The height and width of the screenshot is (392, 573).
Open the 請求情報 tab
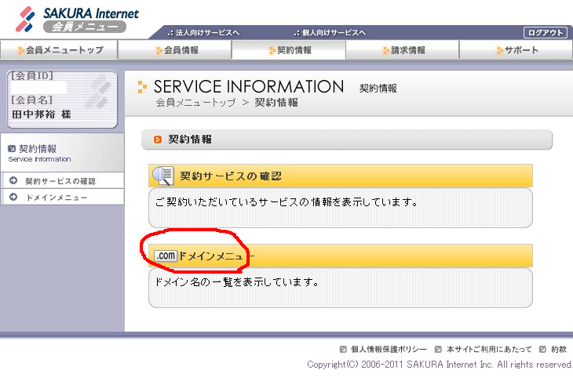click(403, 50)
